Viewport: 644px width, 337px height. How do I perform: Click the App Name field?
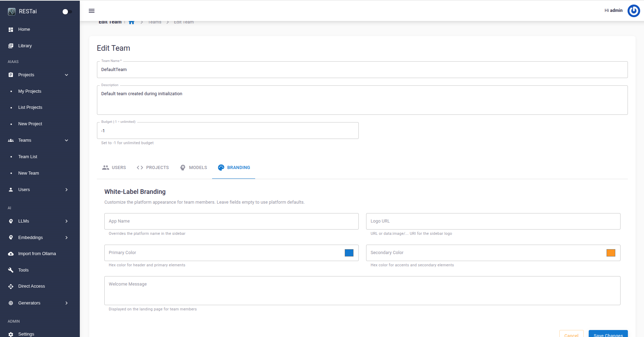(231, 221)
